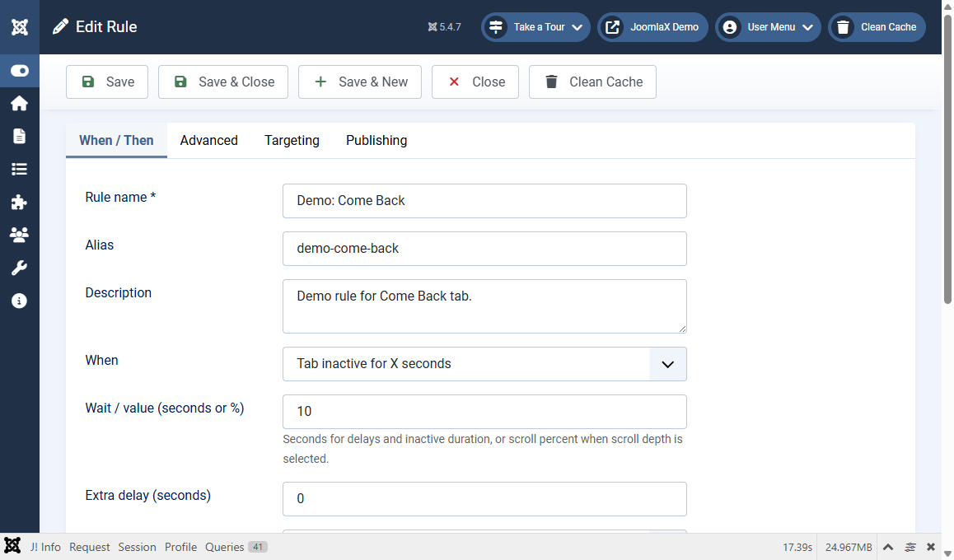The image size is (954, 560).
Task: Switch to the Targeting tab
Action: coord(292,141)
